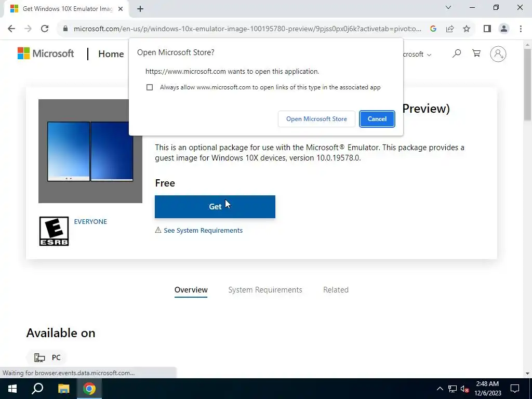This screenshot has height=399, width=532.
Task: Click the warning triangle icon
Action: coord(158,230)
